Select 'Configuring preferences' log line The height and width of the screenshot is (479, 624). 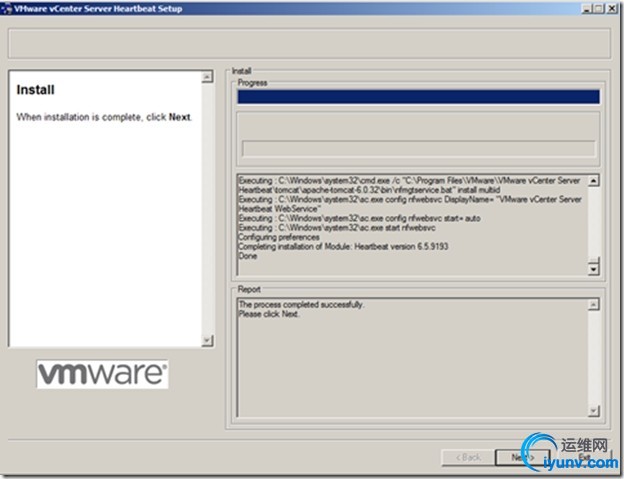279,237
